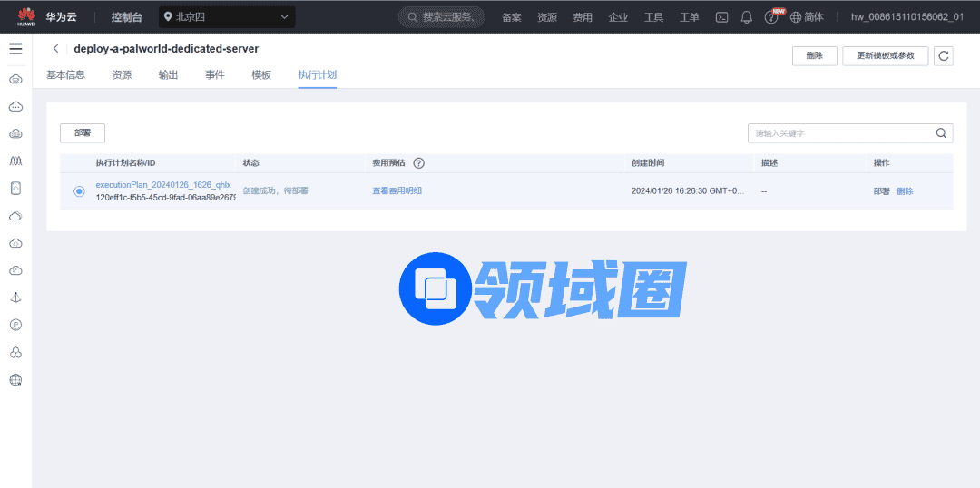
Task: Open the CloudShell terminal icon
Action: pyautogui.click(x=722, y=17)
